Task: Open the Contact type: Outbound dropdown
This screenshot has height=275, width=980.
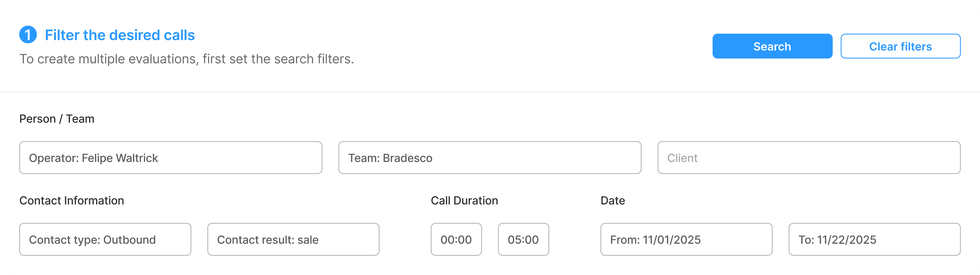Action: [105, 239]
